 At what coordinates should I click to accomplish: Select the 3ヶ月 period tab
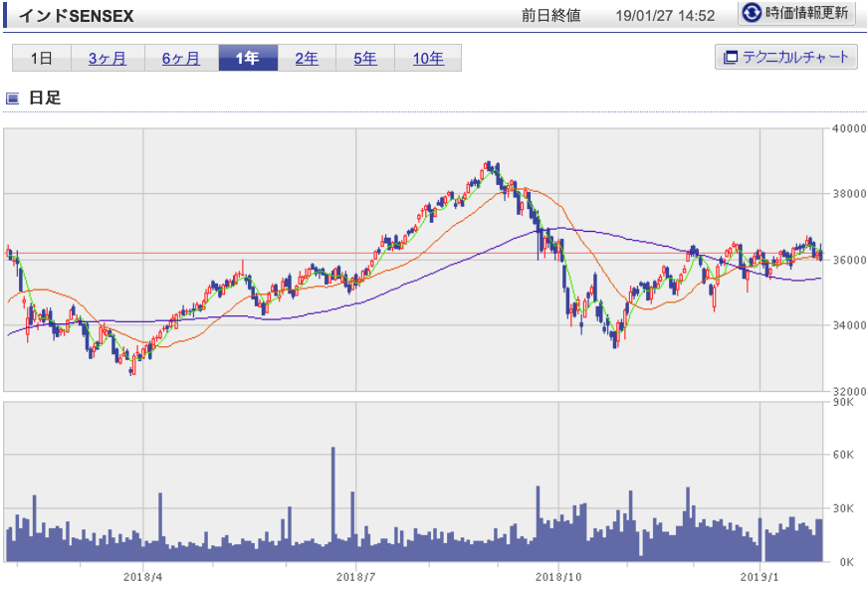(x=108, y=59)
